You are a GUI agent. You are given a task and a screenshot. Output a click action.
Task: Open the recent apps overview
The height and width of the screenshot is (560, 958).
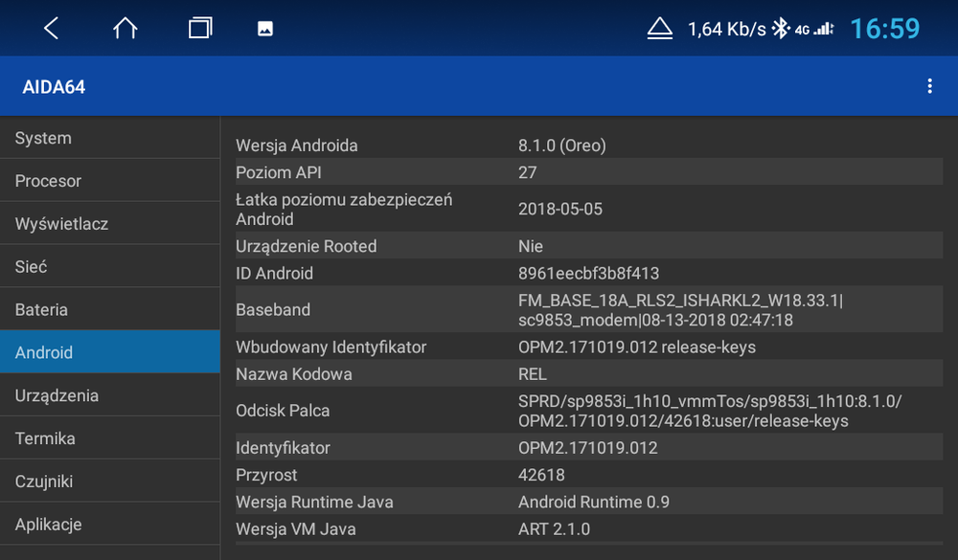200,28
